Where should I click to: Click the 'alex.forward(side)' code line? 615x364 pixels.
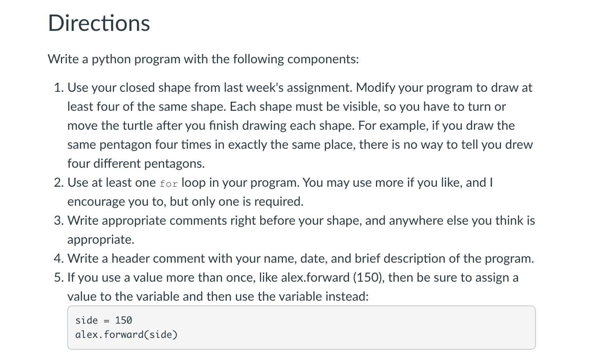click(x=126, y=334)
